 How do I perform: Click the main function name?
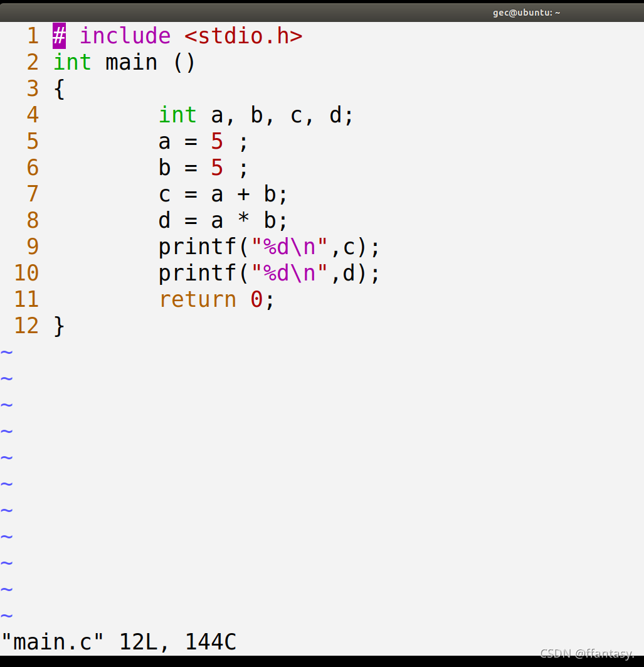point(131,62)
